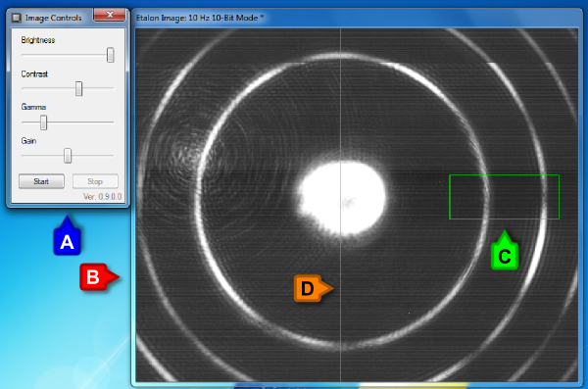Click the orange vertical center line
This screenshot has width=588, height=389.
click(340, 113)
